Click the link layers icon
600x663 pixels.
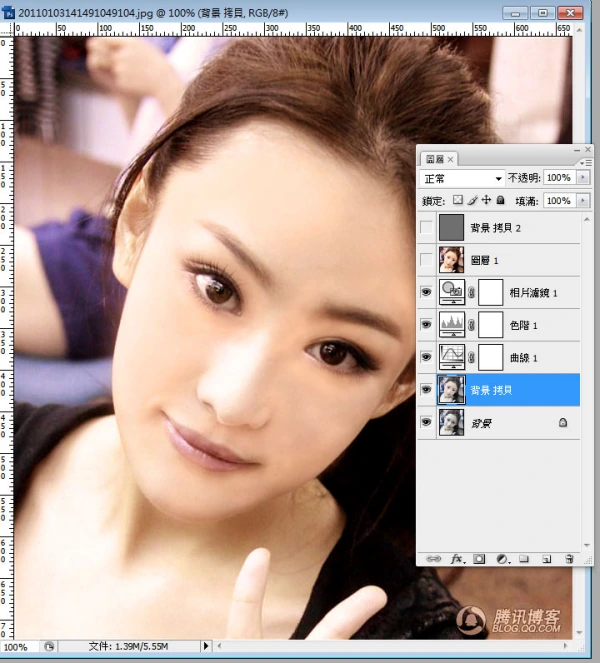coord(433,559)
